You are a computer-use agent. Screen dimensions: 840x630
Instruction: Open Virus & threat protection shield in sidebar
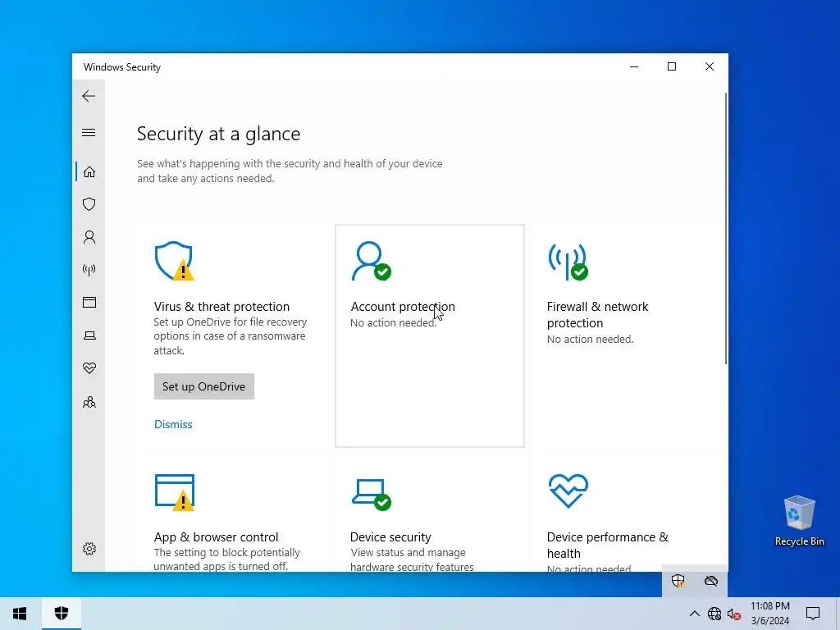pyautogui.click(x=89, y=204)
